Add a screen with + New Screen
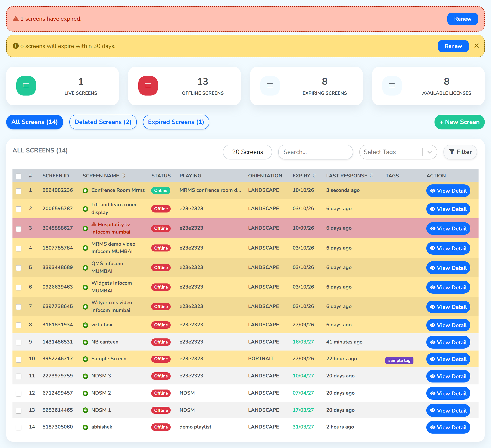 pyautogui.click(x=460, y=122)
